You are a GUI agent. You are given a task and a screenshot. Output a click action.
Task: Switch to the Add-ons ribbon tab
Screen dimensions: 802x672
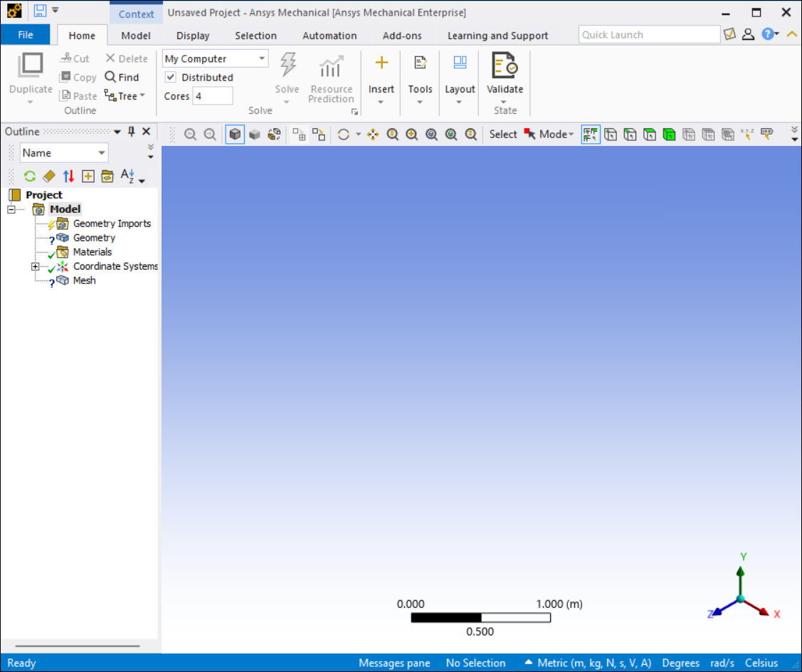click(x=402, y=36)
